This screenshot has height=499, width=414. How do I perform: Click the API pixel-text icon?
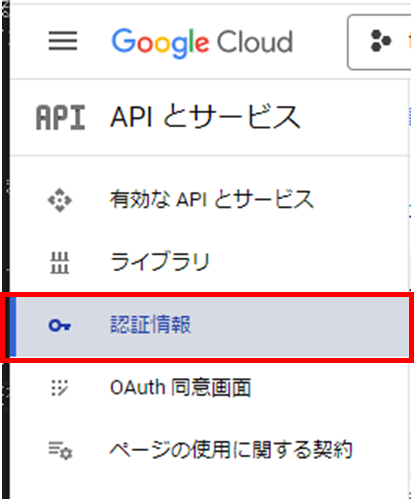coord(60,117)
